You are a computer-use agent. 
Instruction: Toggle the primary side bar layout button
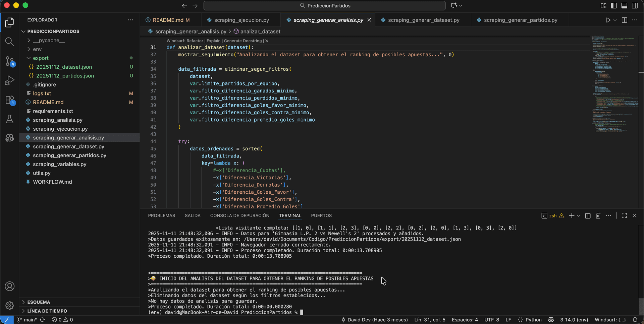[614, 6]
